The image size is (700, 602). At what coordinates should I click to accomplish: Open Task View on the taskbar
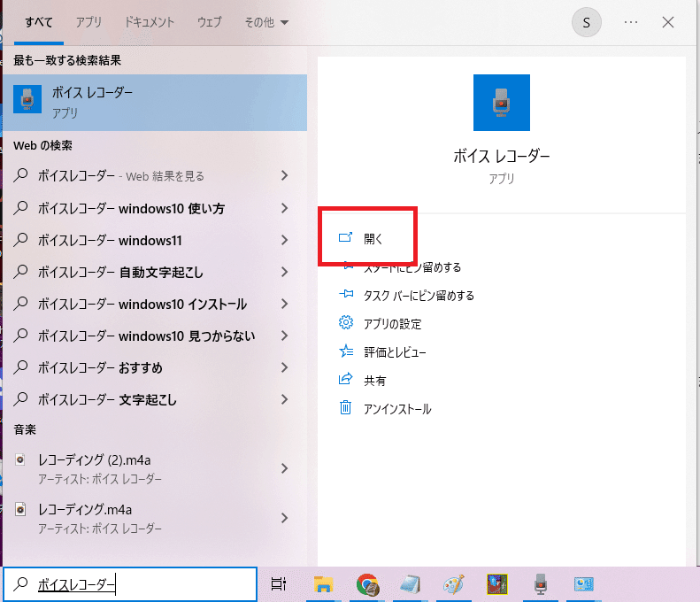tap(279, 583)
